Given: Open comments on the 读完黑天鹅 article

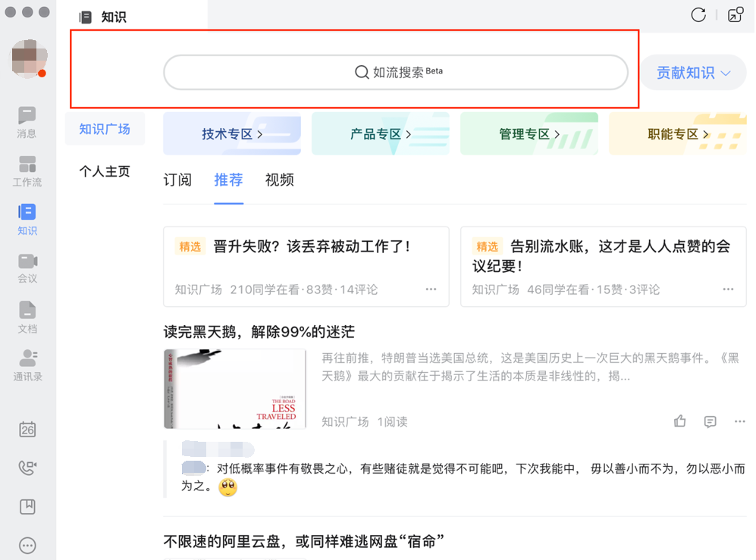Looking at the screenshot, I should (710, 421).
